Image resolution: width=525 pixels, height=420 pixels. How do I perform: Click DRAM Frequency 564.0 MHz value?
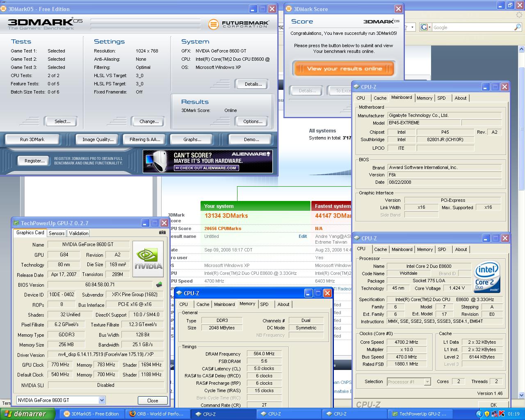tap(264, 354)
